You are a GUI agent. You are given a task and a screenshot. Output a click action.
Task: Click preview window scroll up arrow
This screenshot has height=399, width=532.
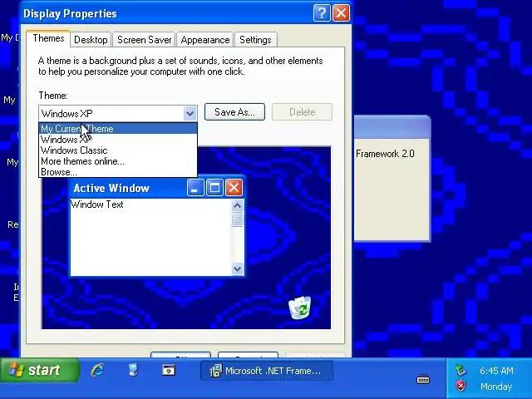[237, 205]
